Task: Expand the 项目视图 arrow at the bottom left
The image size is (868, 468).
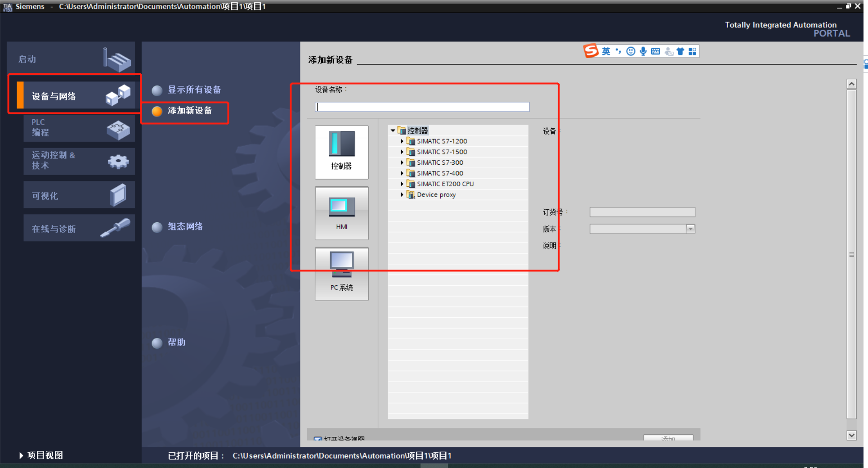Action: pos(21,455)
